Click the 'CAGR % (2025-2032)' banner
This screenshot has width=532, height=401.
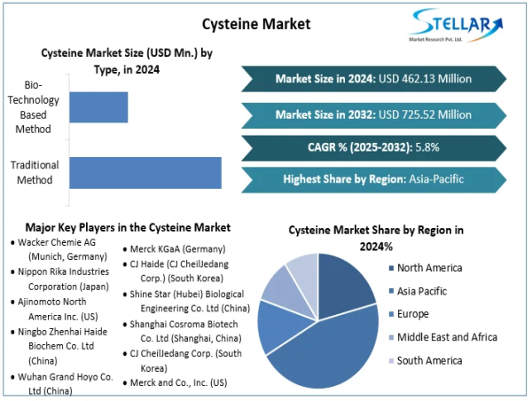373,147
